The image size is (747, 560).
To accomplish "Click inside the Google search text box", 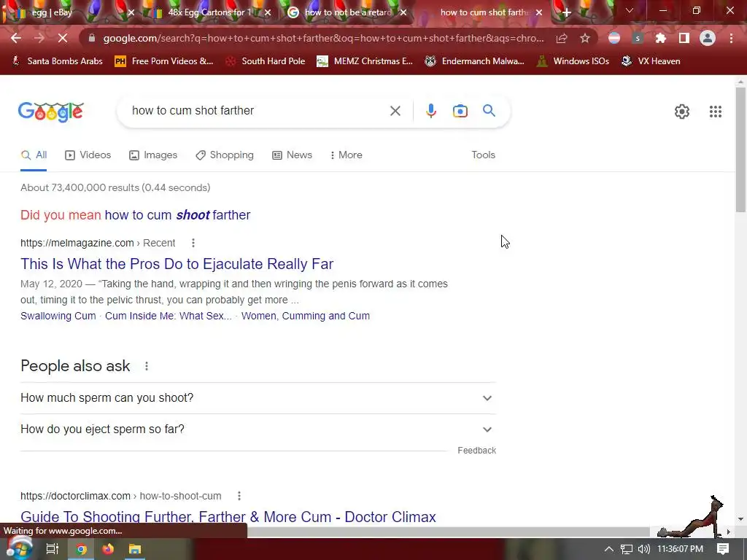I will tap(258, 111).
